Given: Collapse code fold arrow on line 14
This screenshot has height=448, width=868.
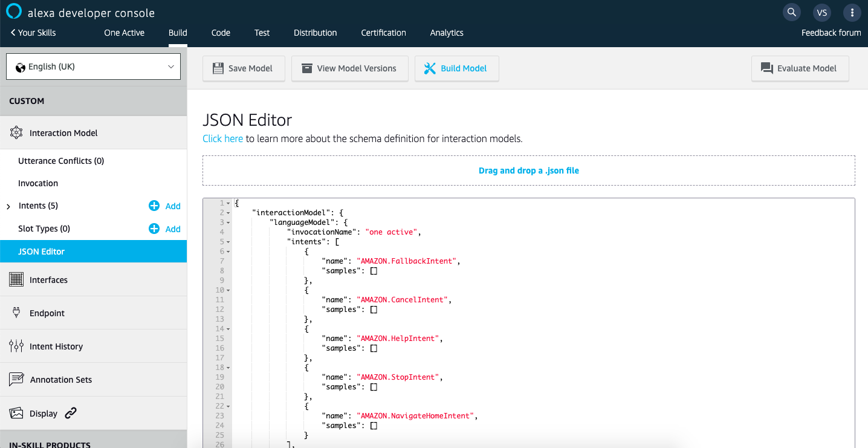Looking at the screenshot, I should click(228, 329).
